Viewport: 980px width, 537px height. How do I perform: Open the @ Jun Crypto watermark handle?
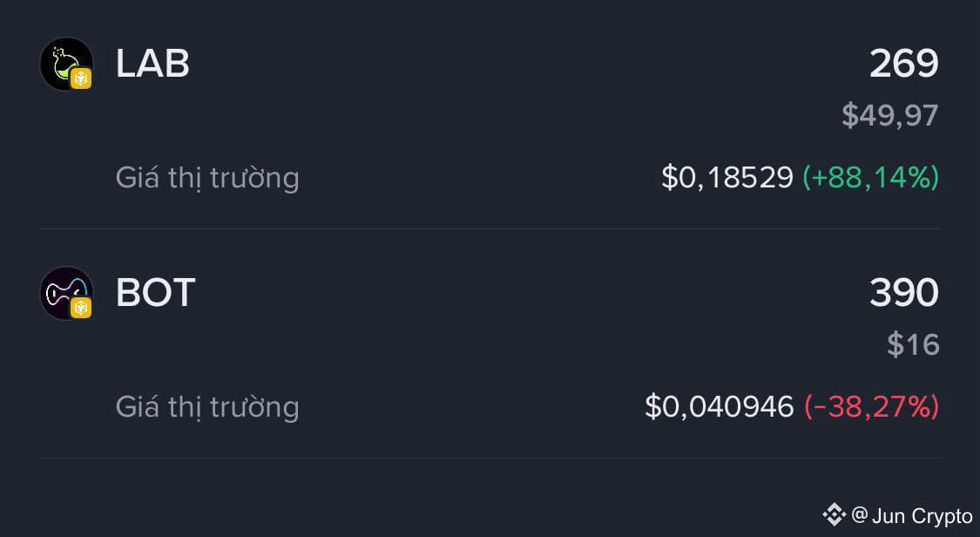click(912, 516)
